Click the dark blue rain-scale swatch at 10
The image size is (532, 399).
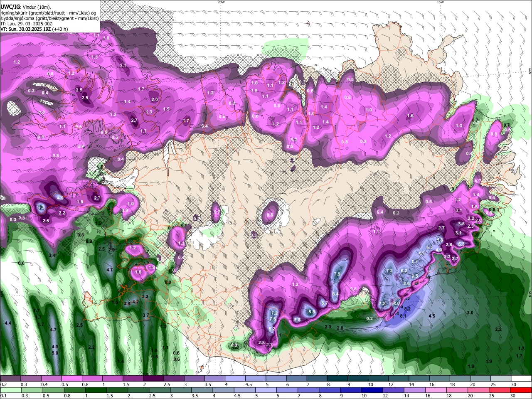pyautogui.click(x=372, y=390)
